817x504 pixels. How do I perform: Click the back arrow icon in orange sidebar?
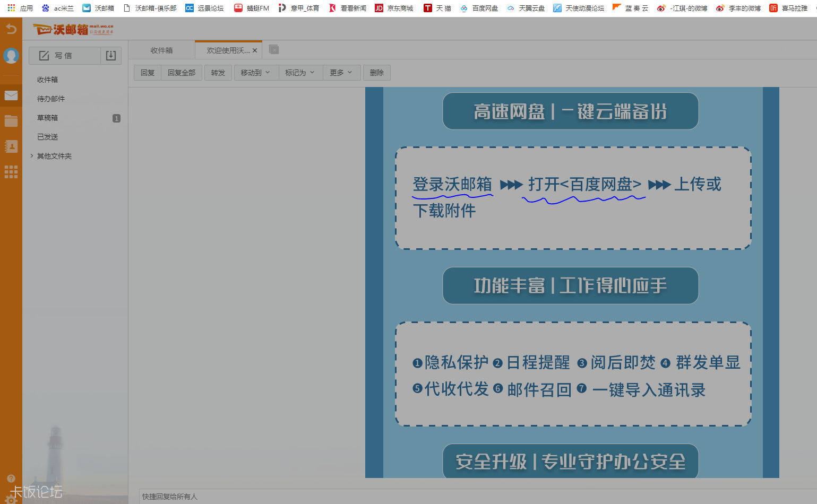(11, 29)
